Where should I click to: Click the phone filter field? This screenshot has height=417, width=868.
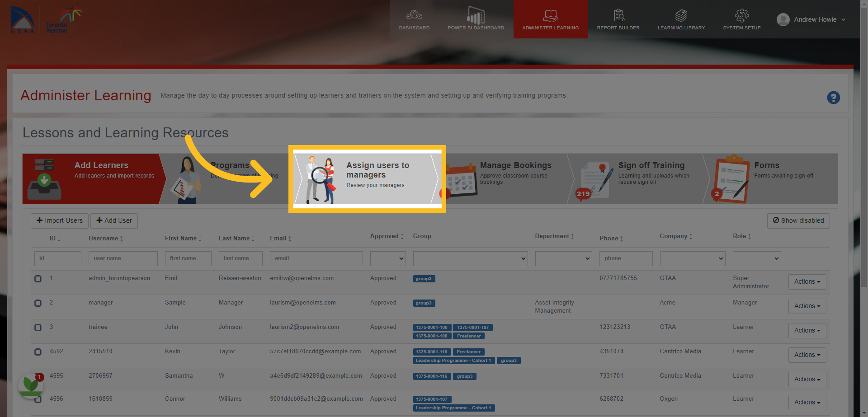pyautogui.click(x=626, y=258)
